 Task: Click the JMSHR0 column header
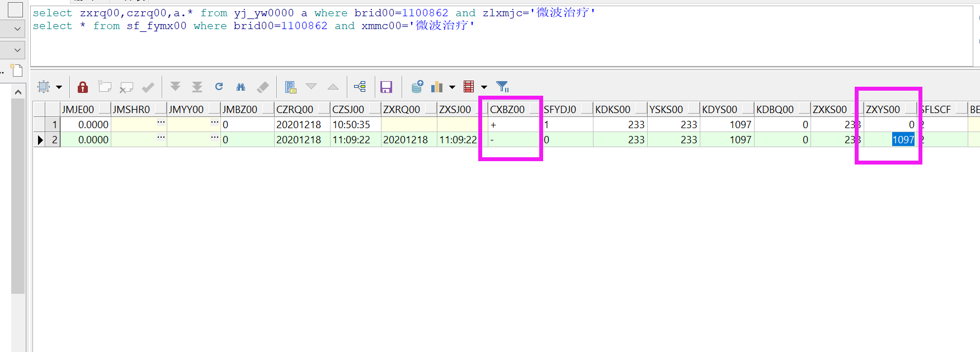(x=139, y=109)
